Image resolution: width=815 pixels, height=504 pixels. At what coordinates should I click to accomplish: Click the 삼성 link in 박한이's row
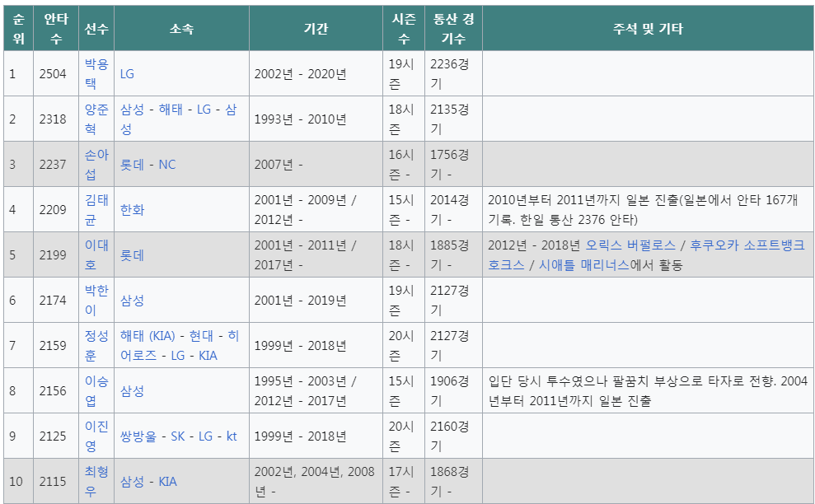pos(132,301)
